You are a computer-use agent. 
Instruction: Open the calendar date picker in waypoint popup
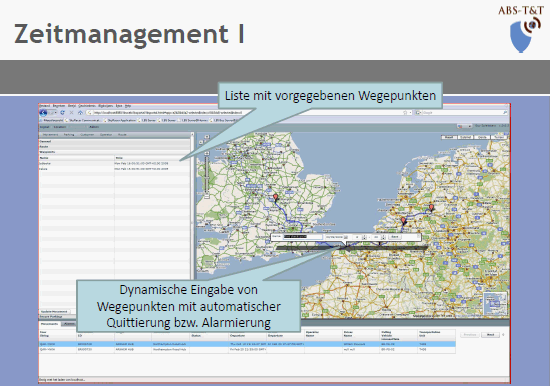tap(346, 237)
